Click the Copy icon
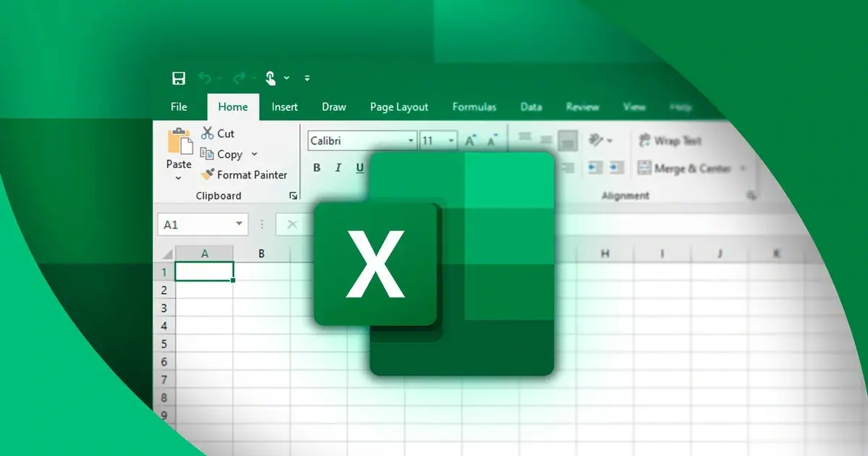Screen dimensions: 868x456 (205, 154)
